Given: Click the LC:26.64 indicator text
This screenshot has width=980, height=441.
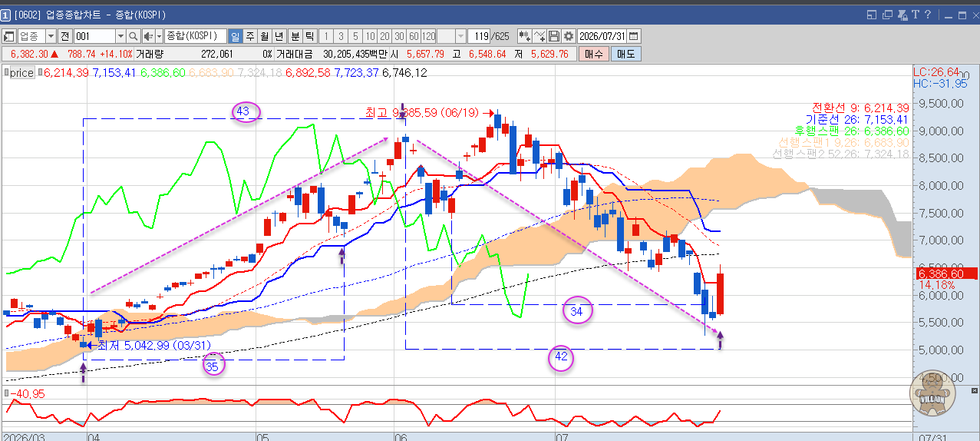Looking at the screenshot, I should point(935,71).
